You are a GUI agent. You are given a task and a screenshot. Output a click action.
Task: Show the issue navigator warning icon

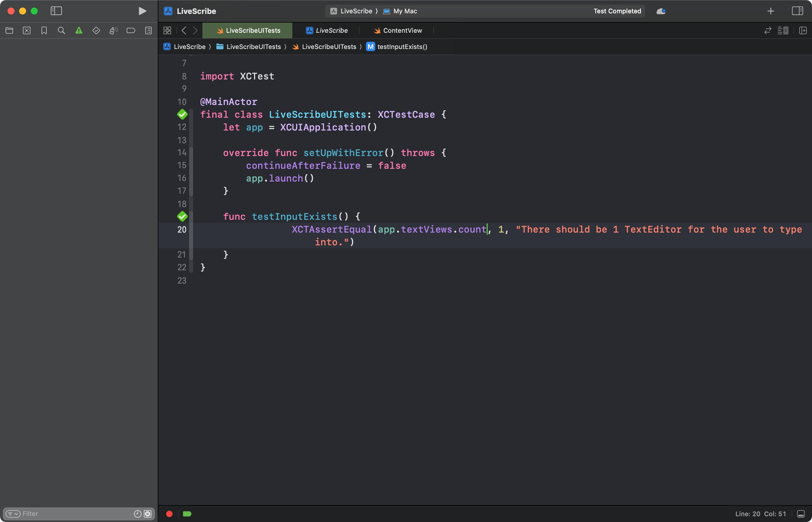(79, 30)
